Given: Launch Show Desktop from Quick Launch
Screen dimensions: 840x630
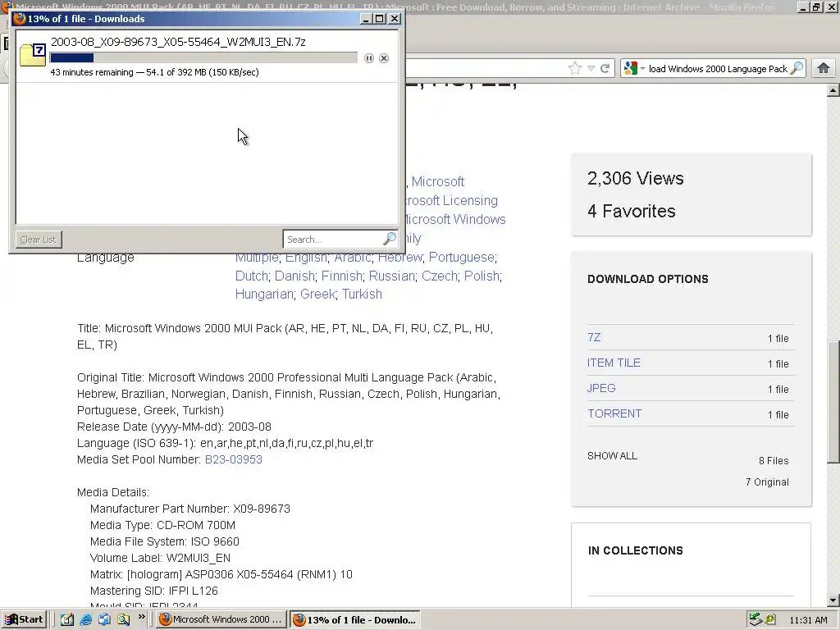Looking at the screenshot, I should coord(67,619).
